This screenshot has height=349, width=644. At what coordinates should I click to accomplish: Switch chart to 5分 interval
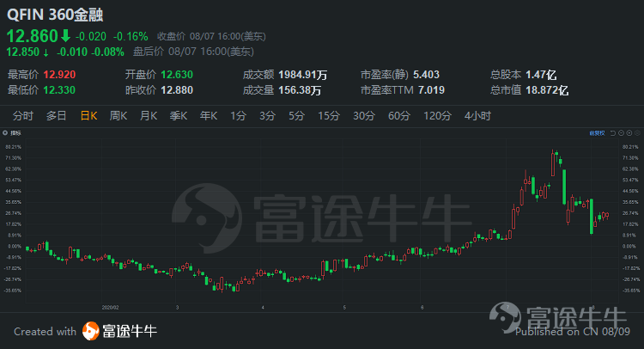coord(296,116)
